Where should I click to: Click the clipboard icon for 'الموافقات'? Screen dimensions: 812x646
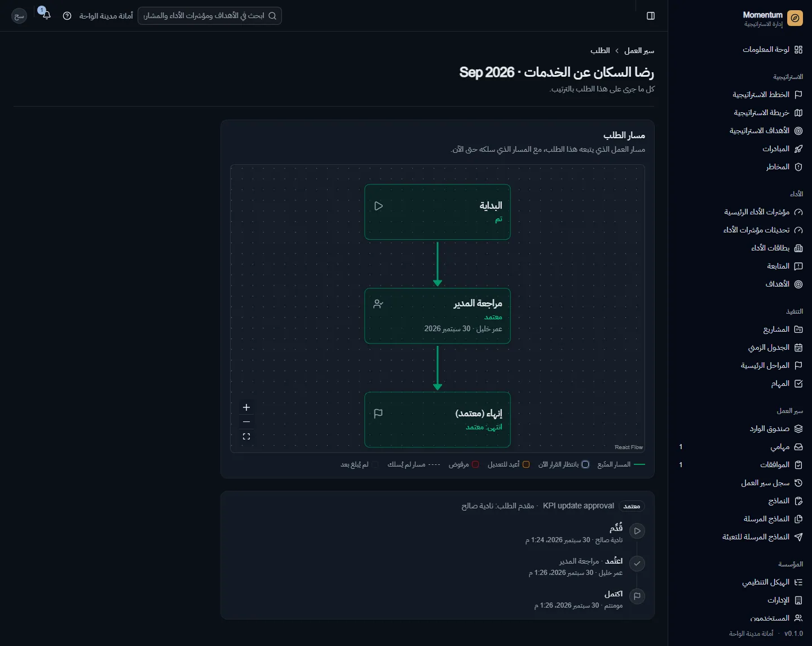[x=798, y=465]
